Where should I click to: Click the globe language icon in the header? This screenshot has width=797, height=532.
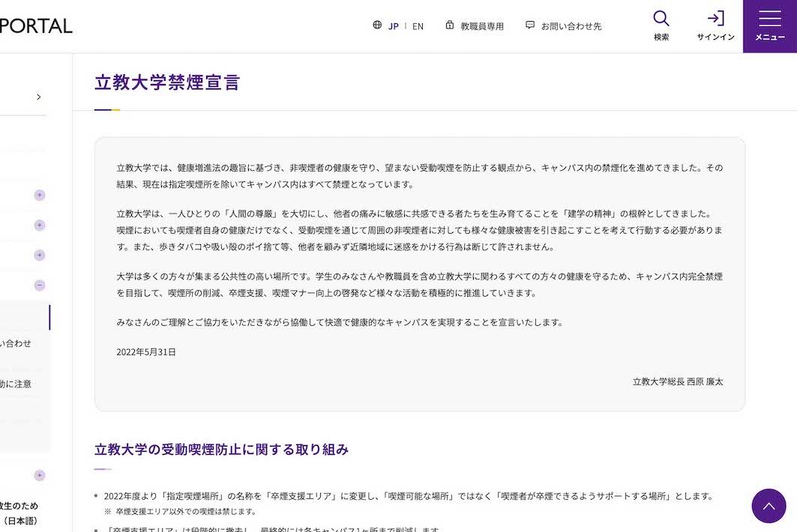[x=377, y=25]
